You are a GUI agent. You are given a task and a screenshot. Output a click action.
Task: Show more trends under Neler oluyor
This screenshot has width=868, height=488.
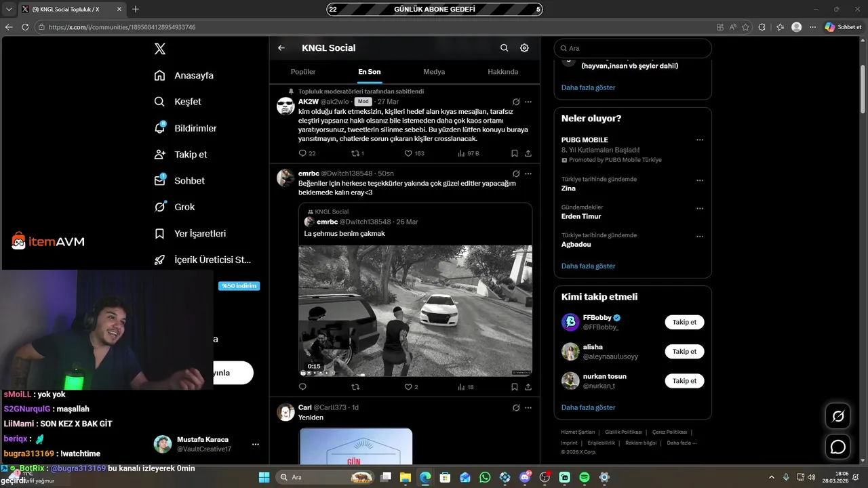tap(588, 266)
